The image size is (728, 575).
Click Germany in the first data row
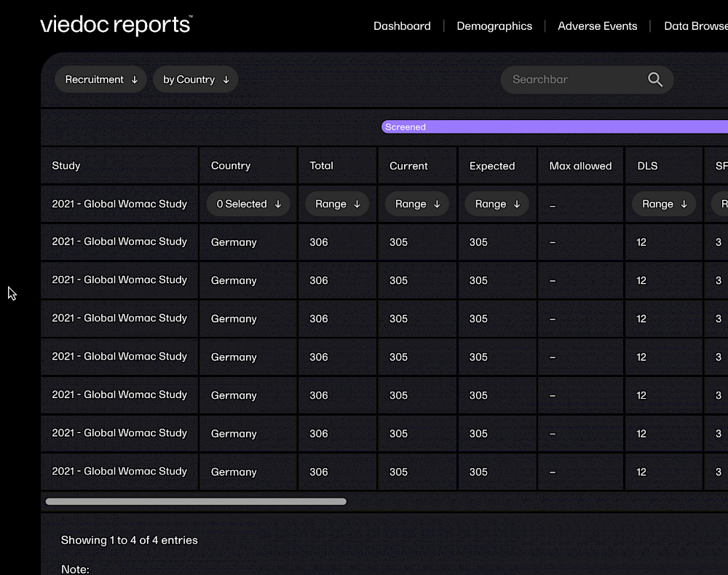coord(234,242)
